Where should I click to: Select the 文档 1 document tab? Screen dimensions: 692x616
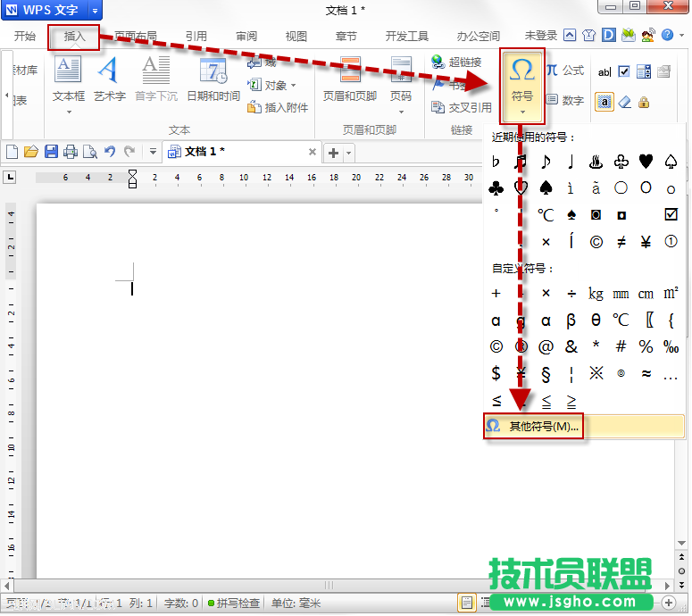coord(242,152)
